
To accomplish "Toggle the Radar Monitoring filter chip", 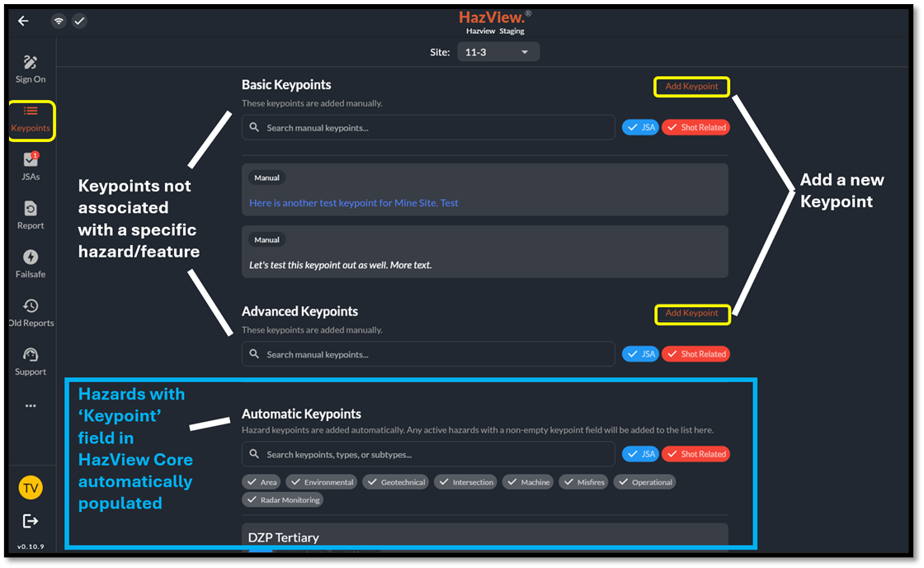I will coord(282,499).
